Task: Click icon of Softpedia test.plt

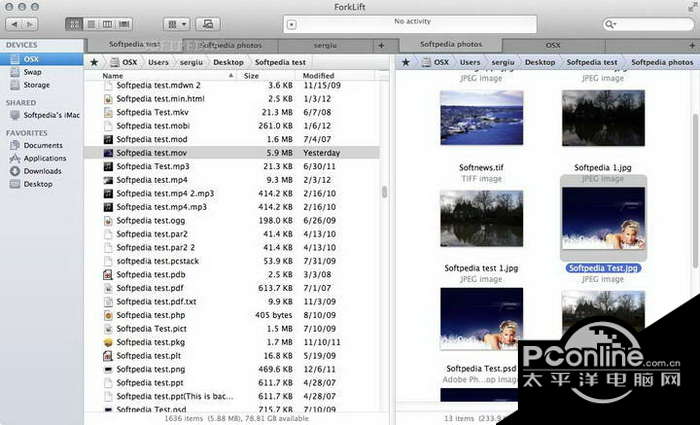Action: [108, 356]
